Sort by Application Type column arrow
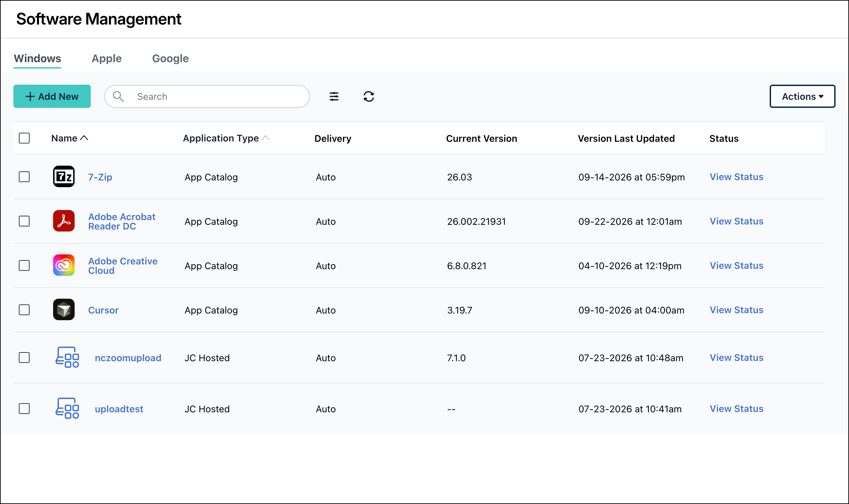This screenshot has width=849, height=504. pyautogui.click(x=266, y=138)
